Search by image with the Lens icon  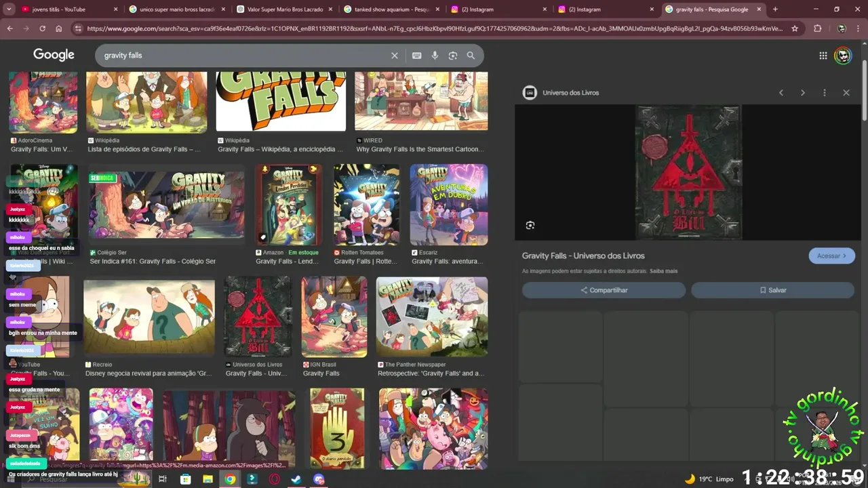pos(453,56)
